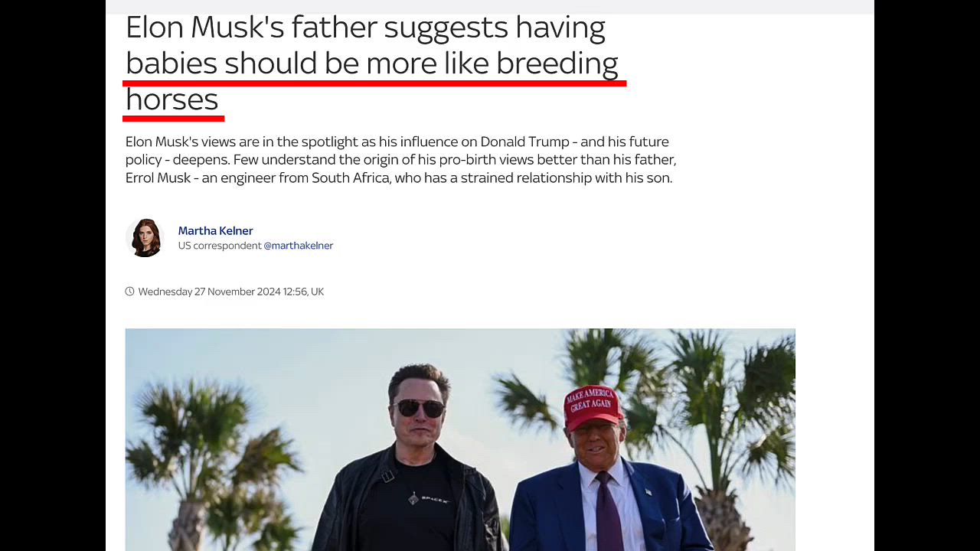980x551 pixels.
Task: Click Martha Kelner's round avatar photo
Action: tap(145, 237)
